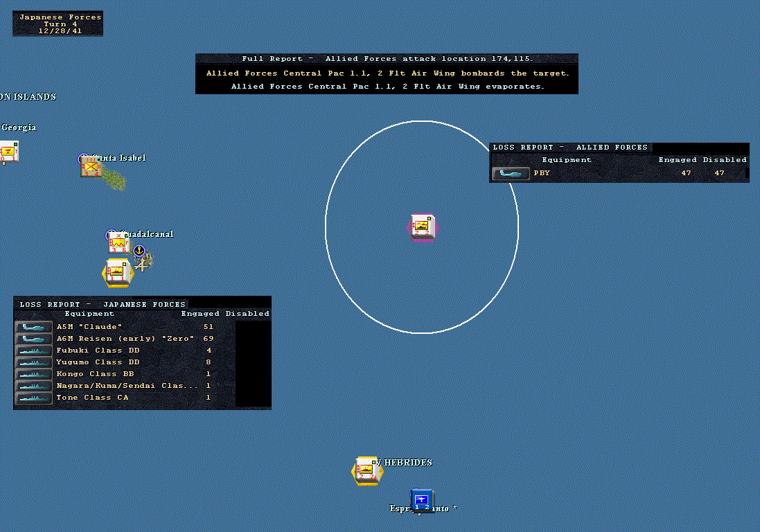Click the Fubuki Class DD ship icon
Viewport: 760px width, 532px height.
click(x=33, y=351)
